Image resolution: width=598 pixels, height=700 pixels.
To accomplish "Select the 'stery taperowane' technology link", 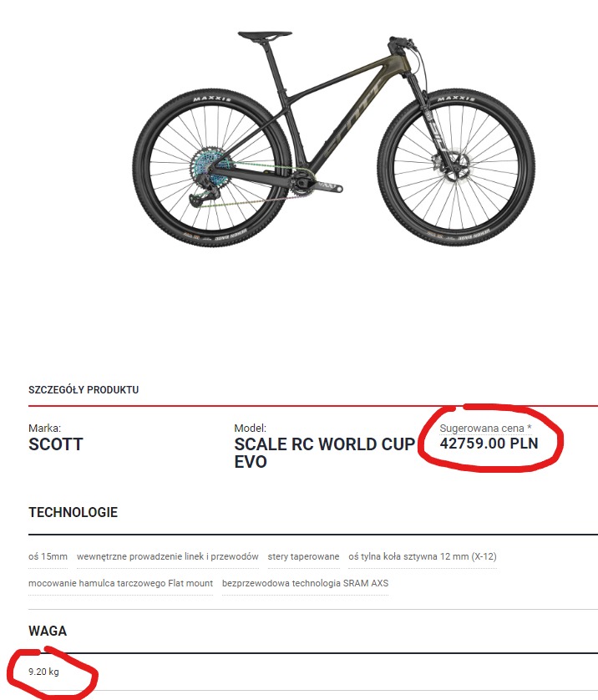I will point(303,556).
